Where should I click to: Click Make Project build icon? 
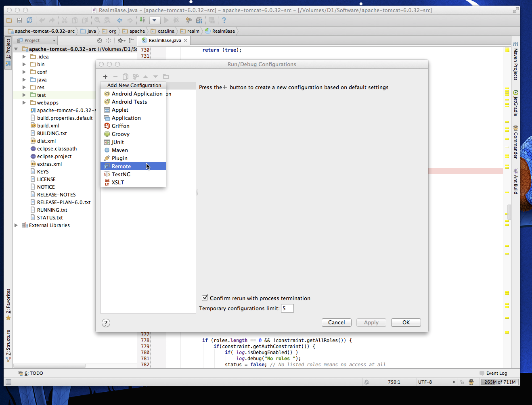142,20
